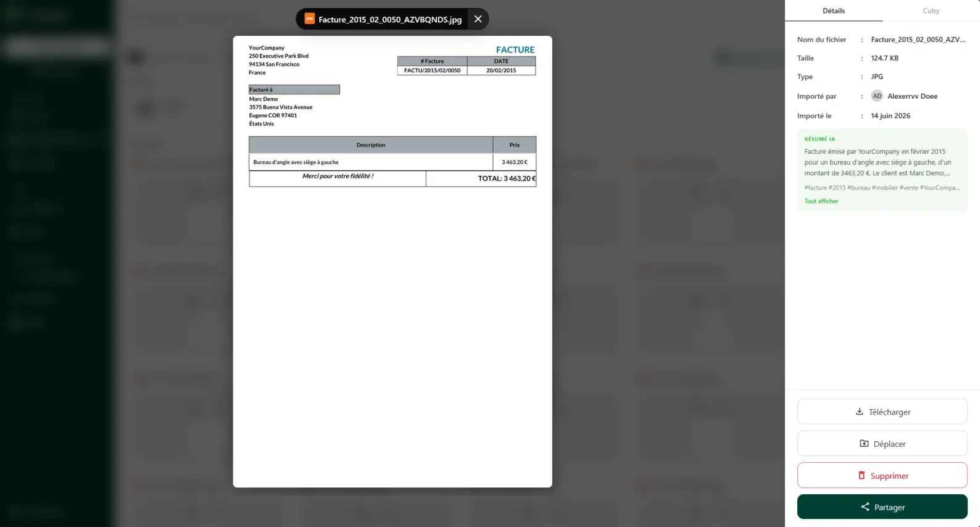Close the Facture_2015_02_0050 preview

click(478, 19)
